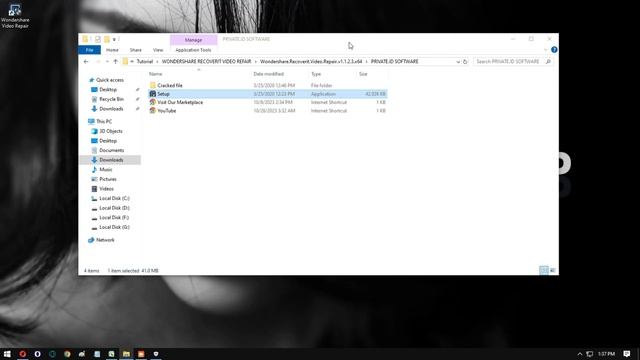Open the Application Tools tab
Viewport: 640px width, 360px height.
(x=193, y=50)
